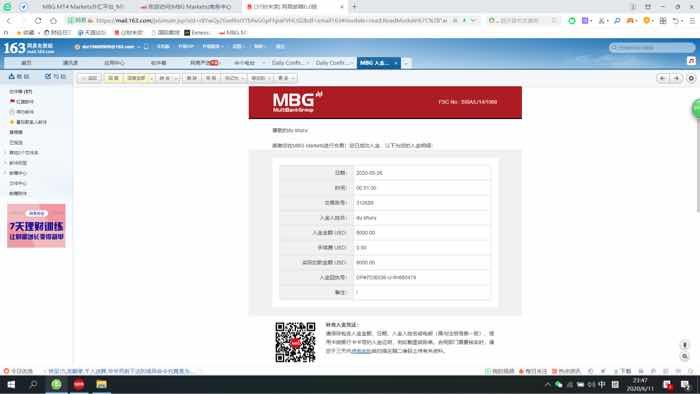This screenshot has width=700, height=394.
Task: Click the blue hyperlink in deposit notes
Action: (361, 351)
